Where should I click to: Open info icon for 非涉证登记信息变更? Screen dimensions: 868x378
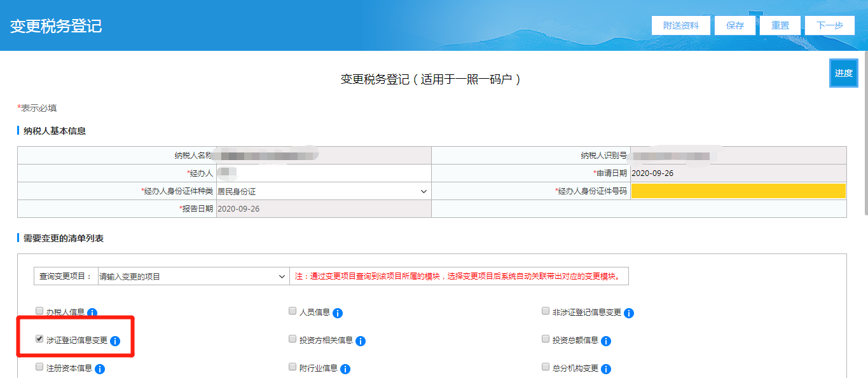pyautogui.click(x=629, y=313)
